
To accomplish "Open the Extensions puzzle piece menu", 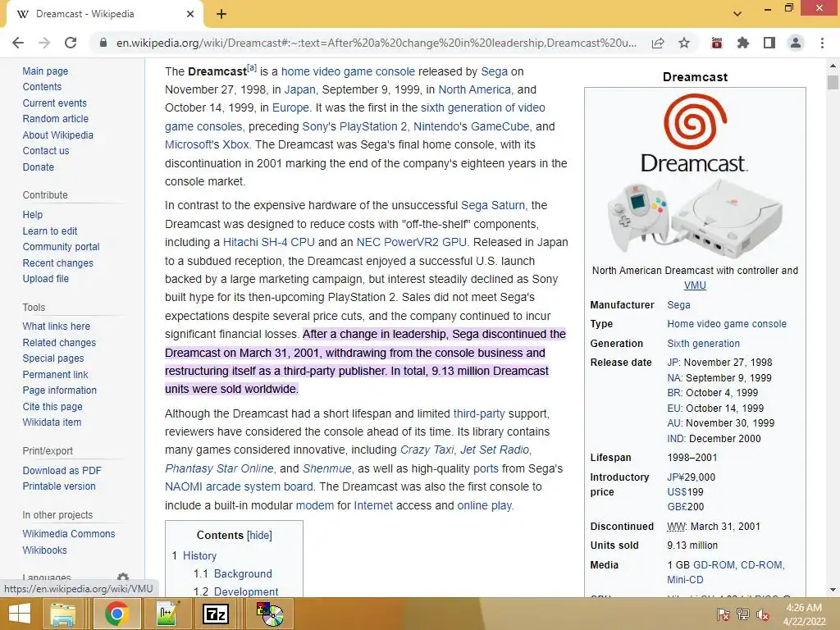I will click(x=743, y=43).
